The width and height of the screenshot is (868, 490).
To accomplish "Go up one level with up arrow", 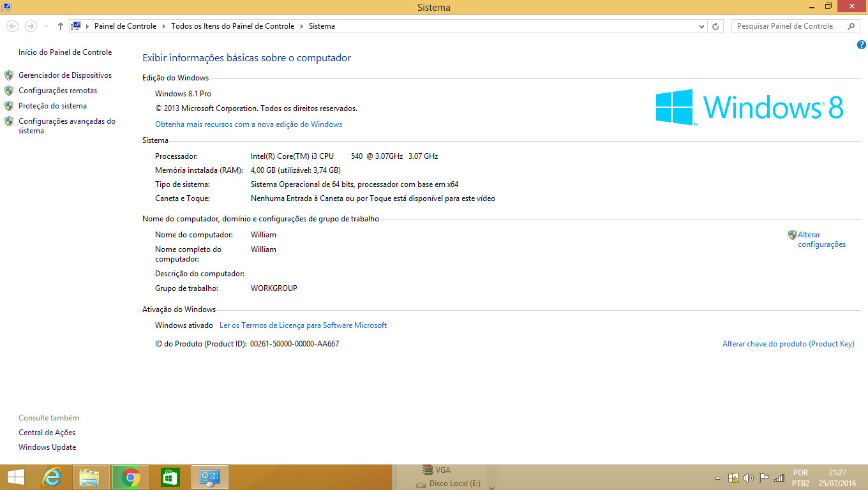I will point(61,26).
